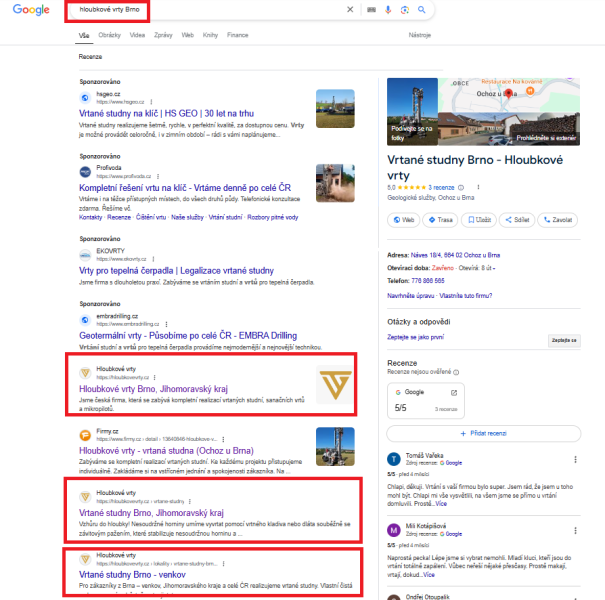Click the Firmy.cz orange favicon
Viewport: 605px width, 600px height.
85,435
